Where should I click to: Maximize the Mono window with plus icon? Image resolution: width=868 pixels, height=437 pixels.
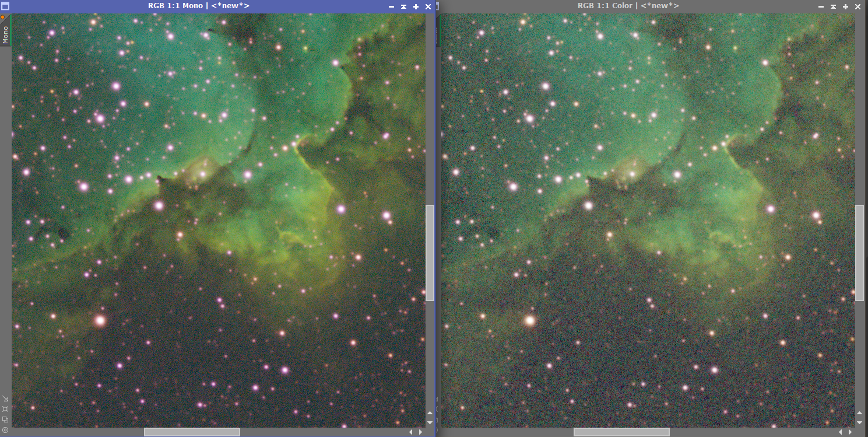416,6
